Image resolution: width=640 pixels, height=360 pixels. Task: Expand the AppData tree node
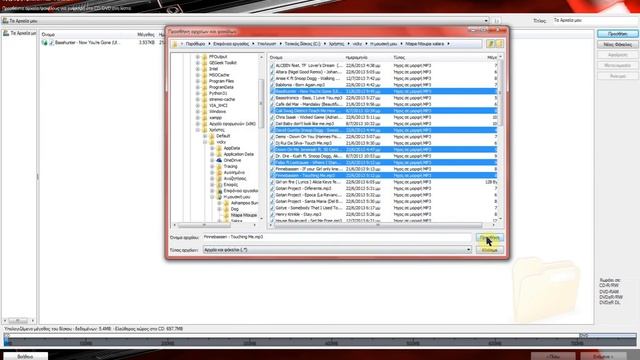(212, 148)
